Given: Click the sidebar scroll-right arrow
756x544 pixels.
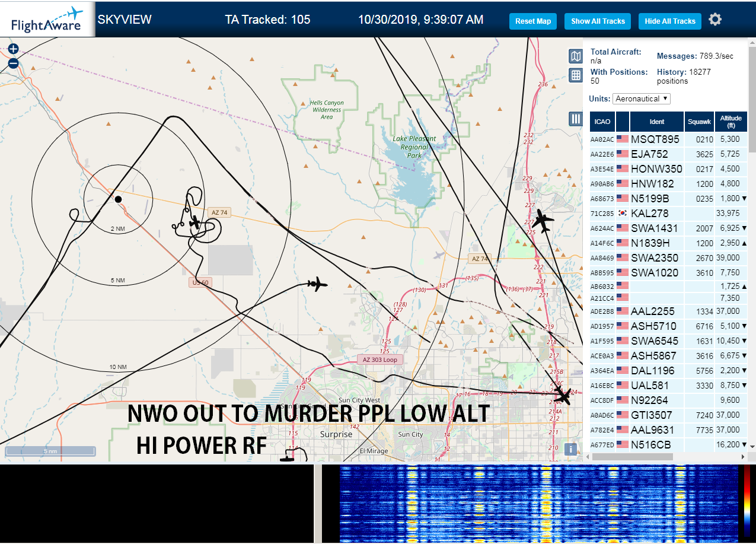Looking at the screenshot, I should [x=744, y=457].
